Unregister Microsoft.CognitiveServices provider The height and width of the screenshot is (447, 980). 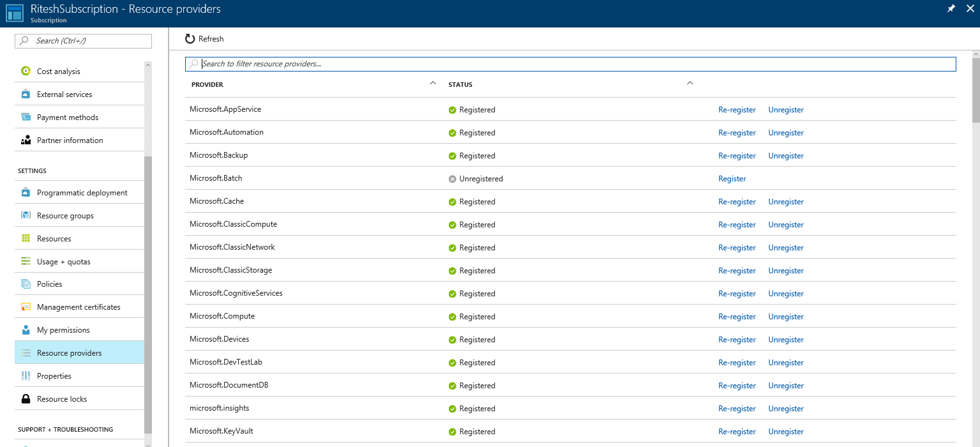click(x=786, y=294)
